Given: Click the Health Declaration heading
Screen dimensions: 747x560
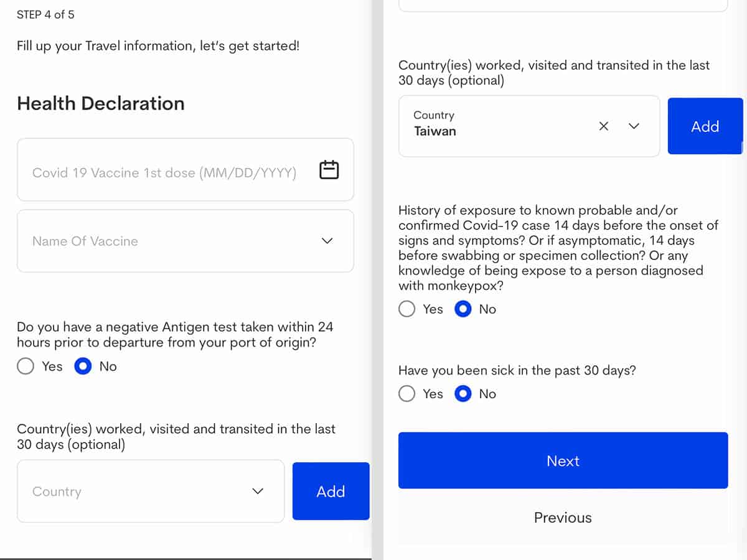Looking at the screenshot, I should point(101,103).
